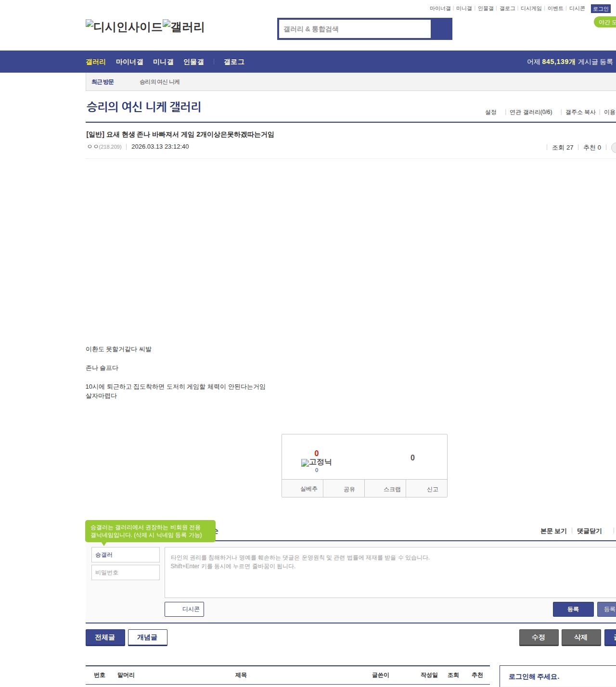Click the green 비회원 전용 갤닉네임 tooltip
Viewport: 616px width, 687px height.
pos(150,531)
